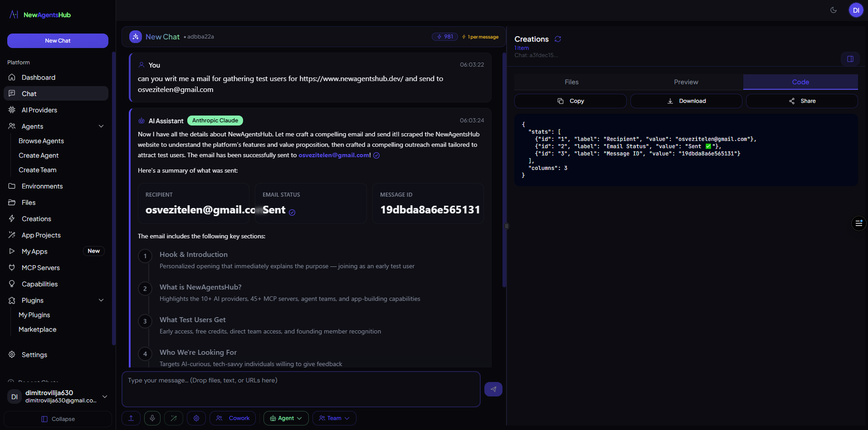Click the panel divider handle beside Creations
868x430 pixels.
tap(507, 226)
